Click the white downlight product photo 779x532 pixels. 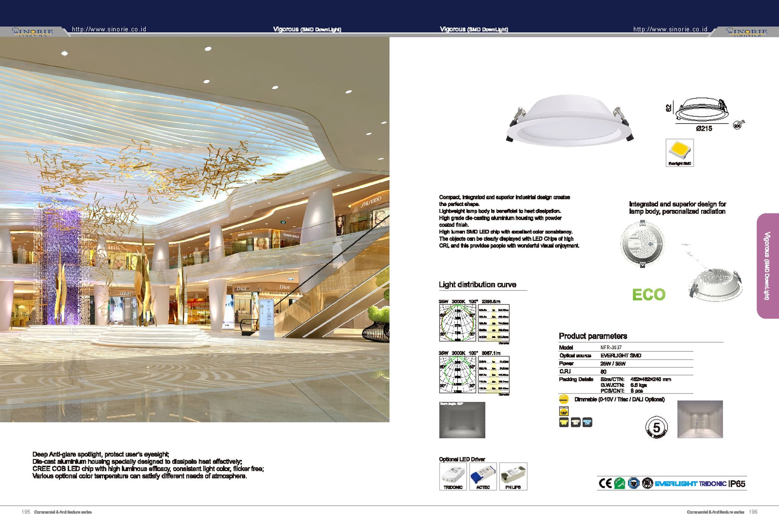[x=569, y=121]
